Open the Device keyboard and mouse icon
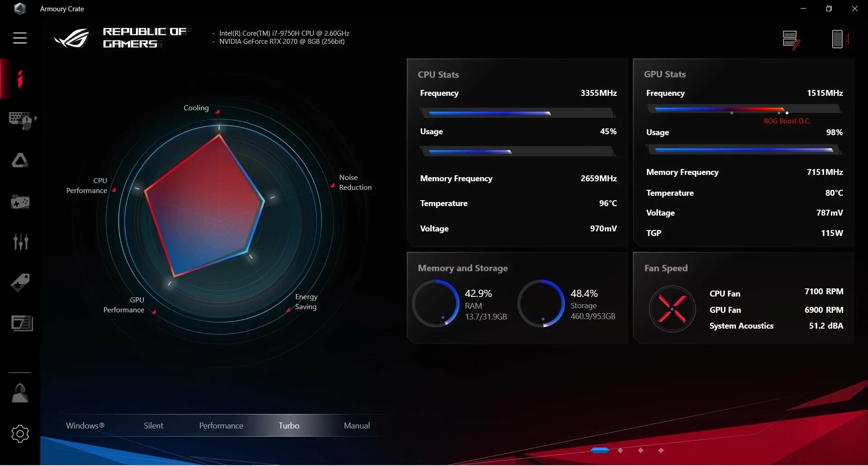Image resolution: width=868 pixels, height=466 pixels. click(20, 120)
